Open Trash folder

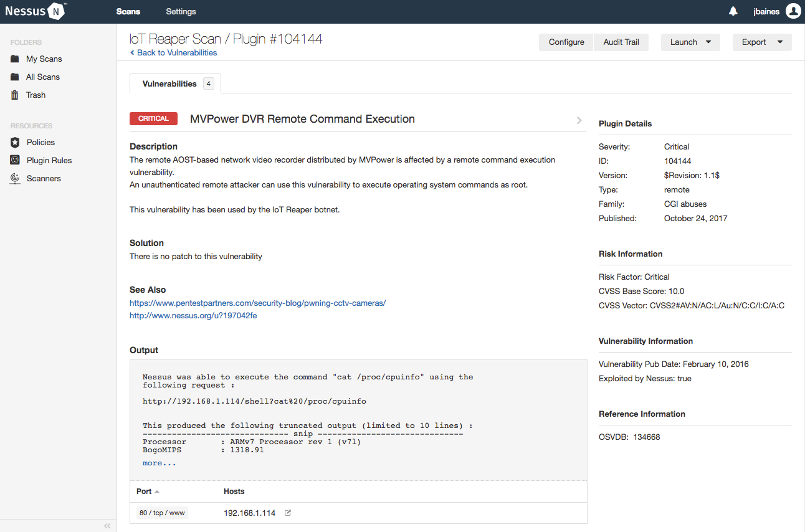pos(36,95)
